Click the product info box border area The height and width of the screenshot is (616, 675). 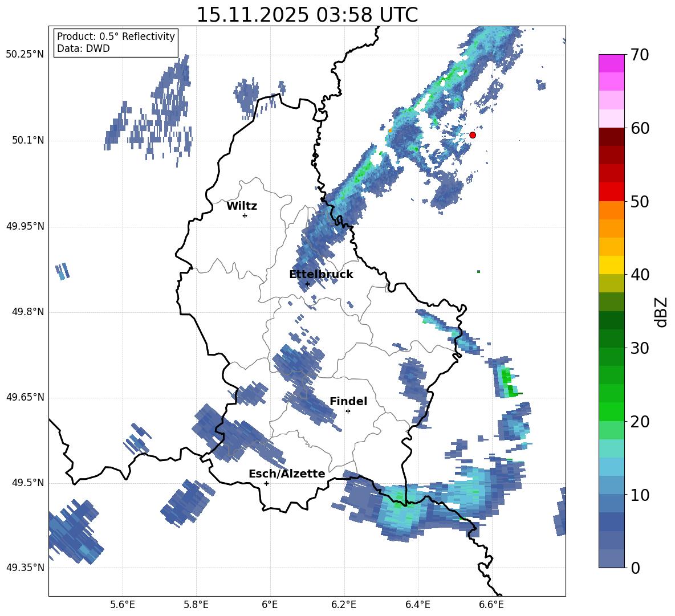pyautogui.click(x=115, y=42)
